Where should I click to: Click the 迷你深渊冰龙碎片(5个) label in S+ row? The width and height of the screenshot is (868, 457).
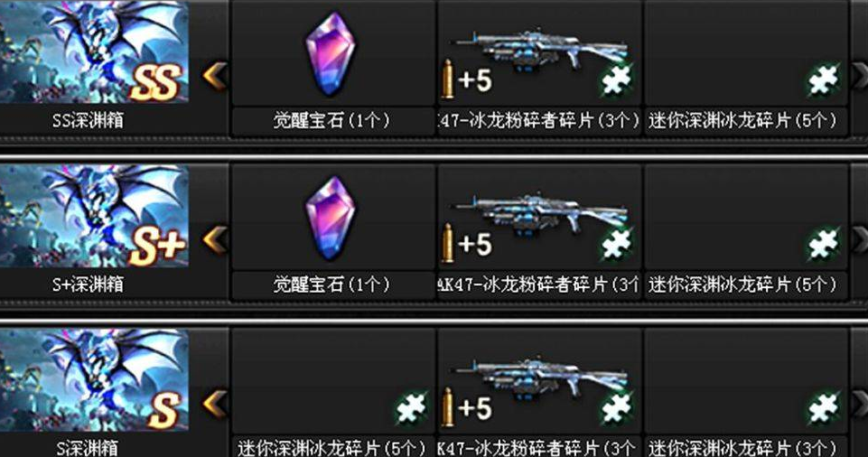click(x=742, y=284)
